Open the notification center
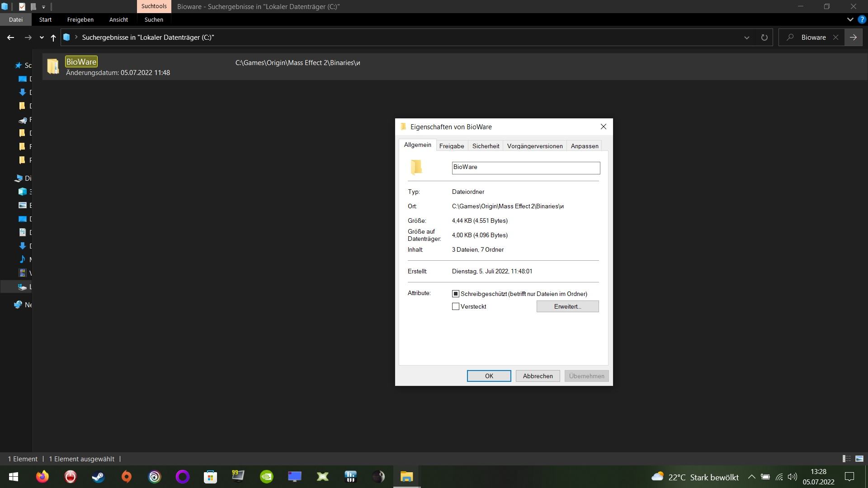 coord(849,477)
